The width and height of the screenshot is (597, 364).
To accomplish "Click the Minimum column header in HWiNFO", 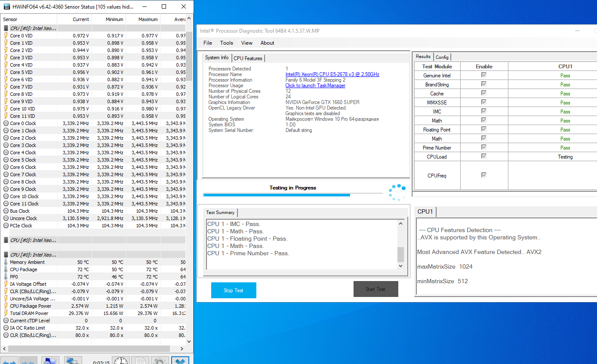I will tap(108, 19).
